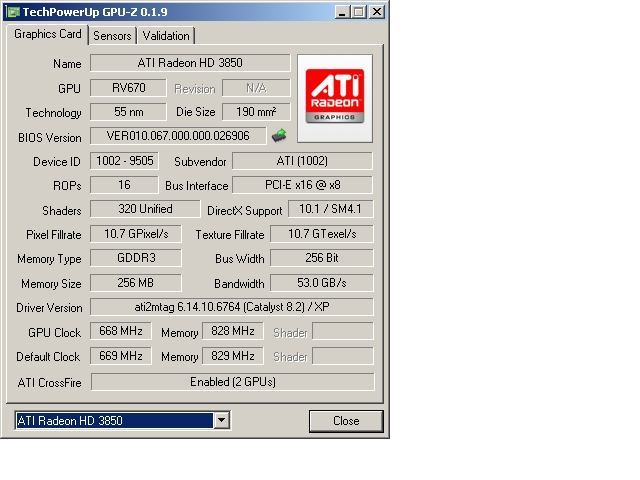Click the "Default Clock" label
Image resolution: width=640 pixels, height=480 pixels.
[x=48, y=357]
